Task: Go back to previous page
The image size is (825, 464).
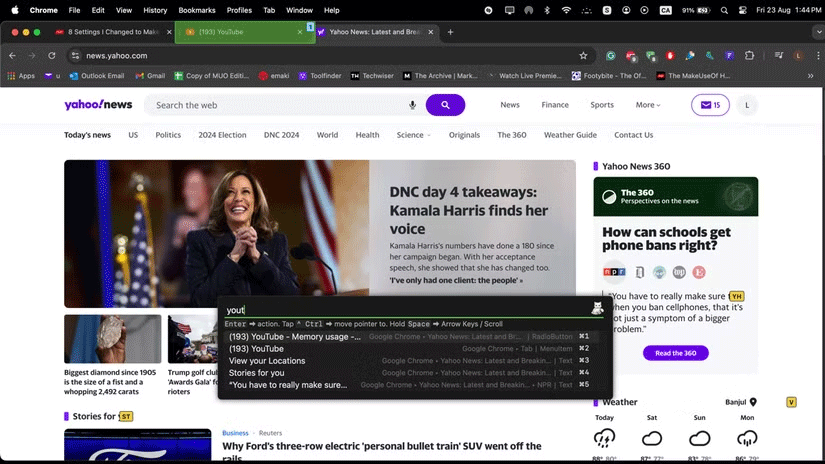Action: [13, 55]
